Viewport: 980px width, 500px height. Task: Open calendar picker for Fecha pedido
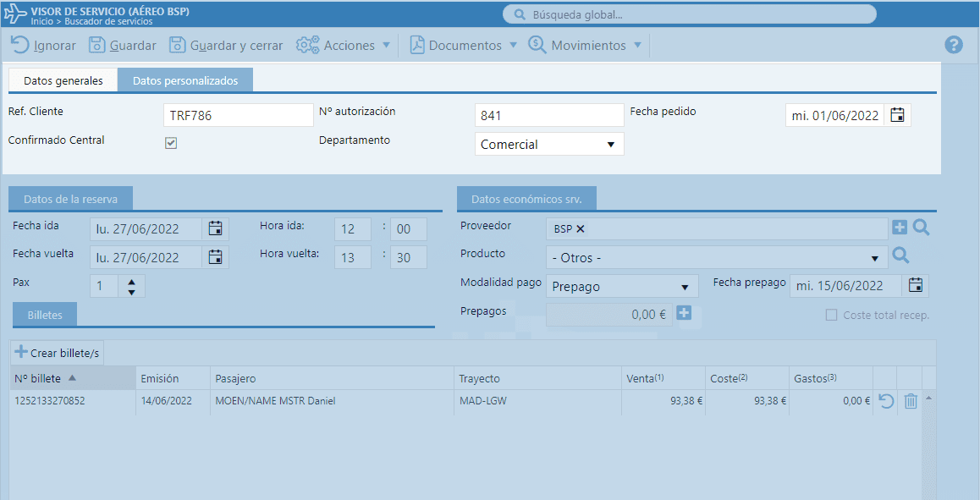898,115
